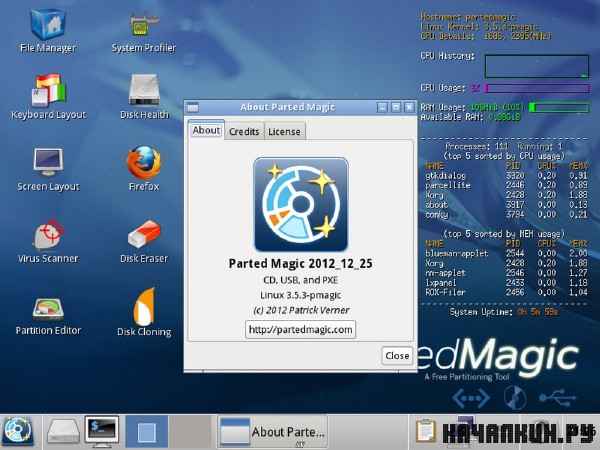Click the CPU Usage bar in system monitor
This screenshot has width=600, height=450.
point(537,88)
